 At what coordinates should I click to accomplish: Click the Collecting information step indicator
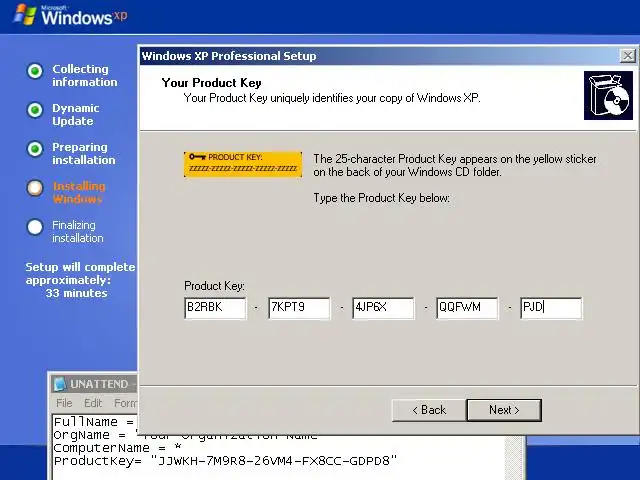(x=35, y=71)
